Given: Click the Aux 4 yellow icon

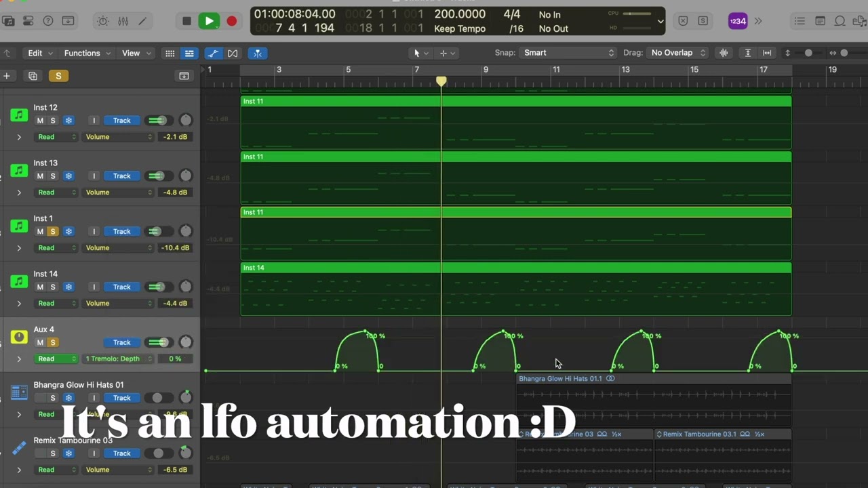Looking at the screenshot, I should point(19,337).
